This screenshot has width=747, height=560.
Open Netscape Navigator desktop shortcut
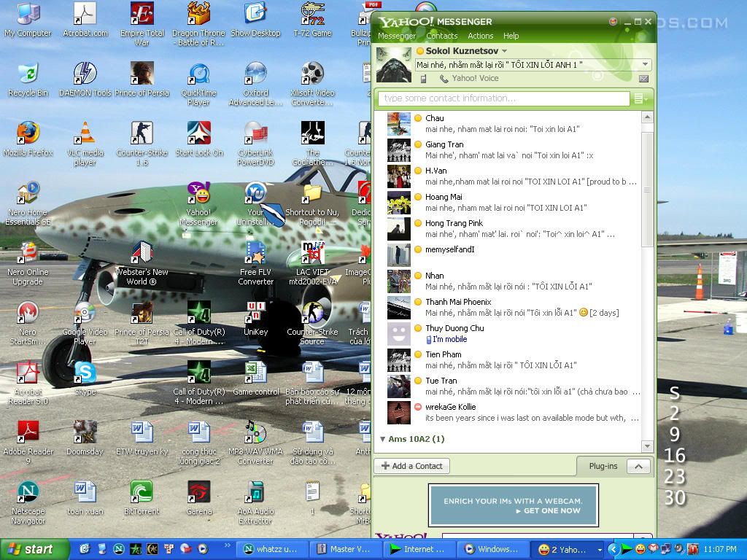[x=28, y=502]
